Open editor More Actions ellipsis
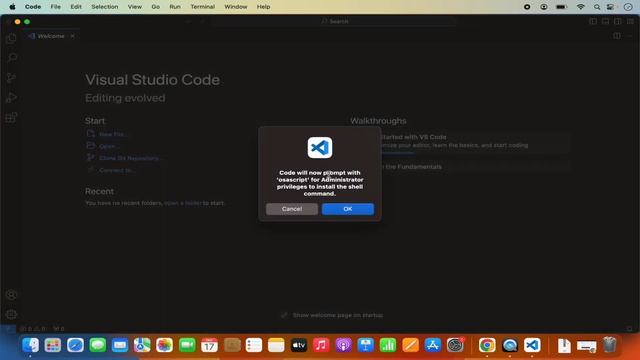Image resolution: width=640 pixels, height=360 pixels. click(629, 36)
